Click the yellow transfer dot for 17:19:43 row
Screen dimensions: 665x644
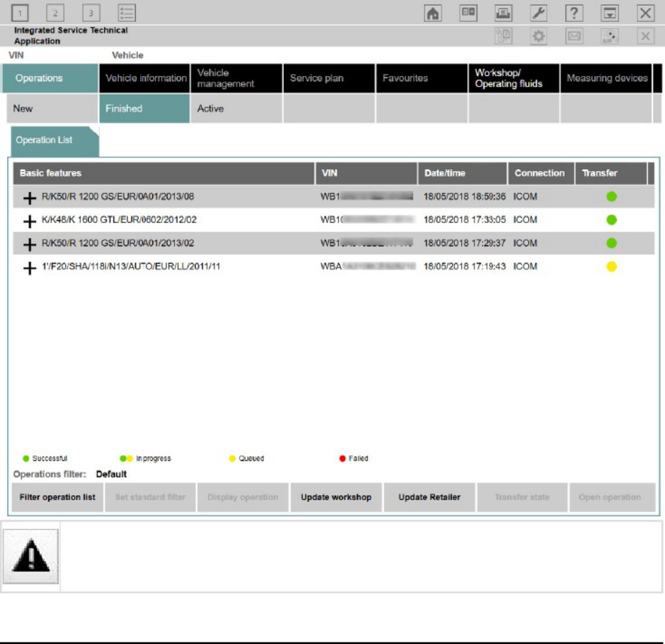click(612, 267)
